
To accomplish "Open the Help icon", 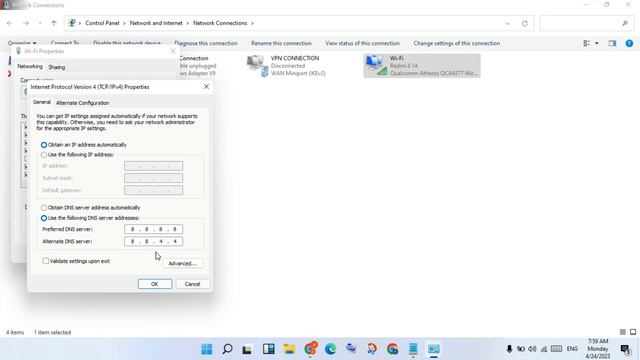I will point(629,43).
